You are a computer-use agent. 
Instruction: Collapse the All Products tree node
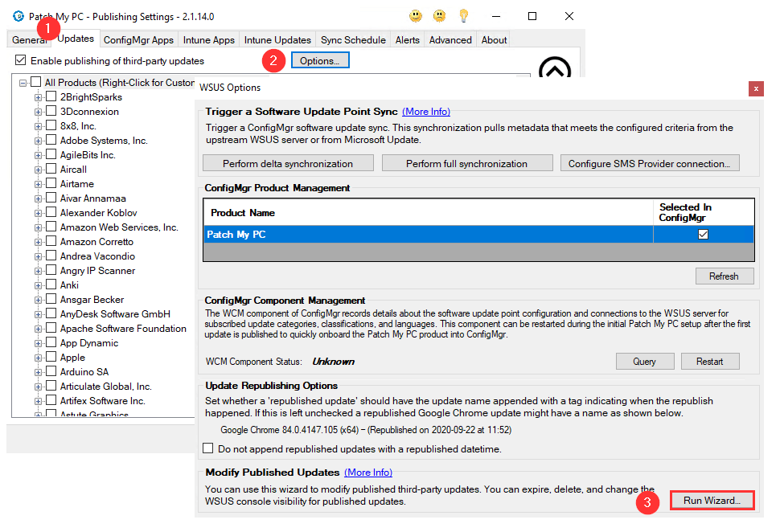pyautogui.click(x=23, y=83)
